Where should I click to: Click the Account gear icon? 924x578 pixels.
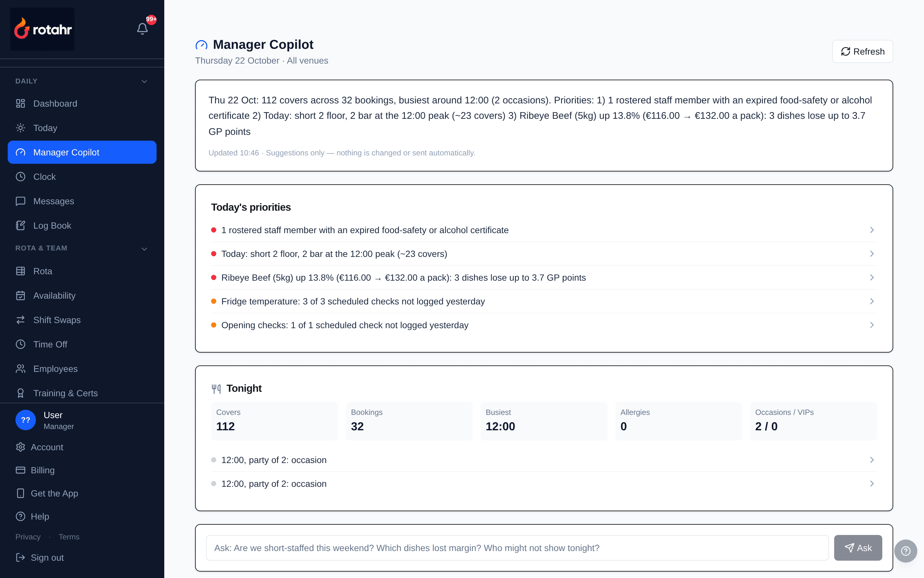(21, 447)
